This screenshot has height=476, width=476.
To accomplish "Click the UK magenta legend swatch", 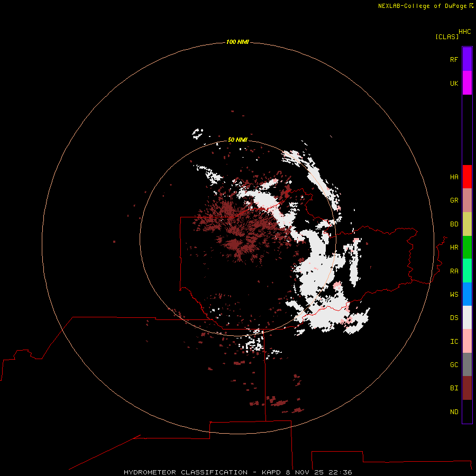I will tap(467, 83).
